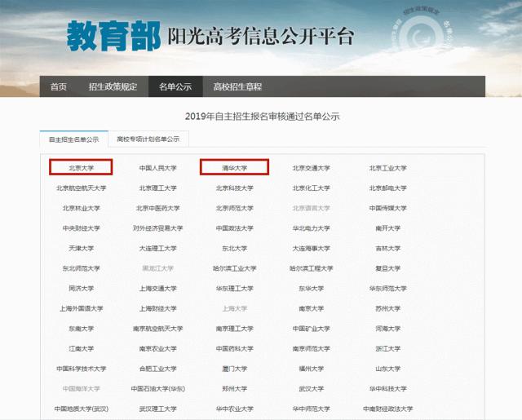Screen dimensions: 522x420
Task: Open 招生政策规定 in the navigation bar
Action: tap(113, 87)
